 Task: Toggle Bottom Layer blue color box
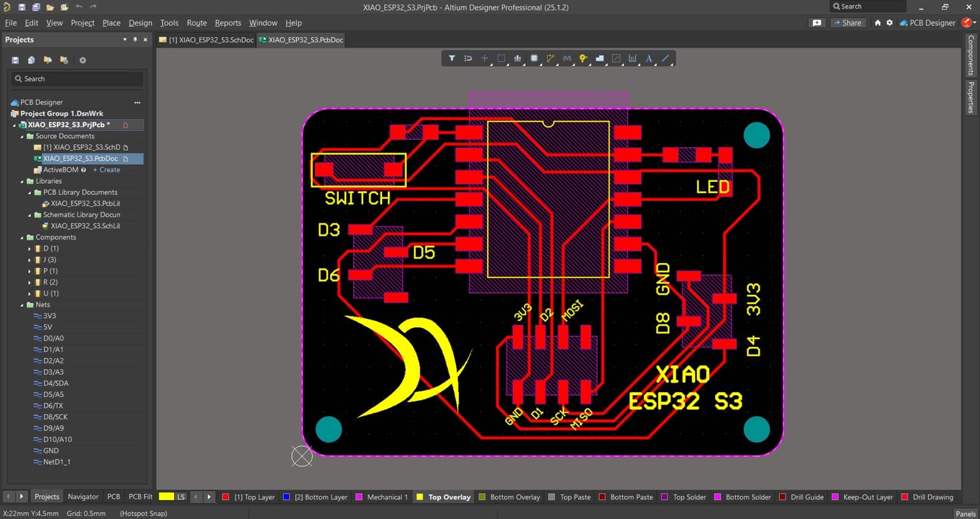click(x=286, y=497)
